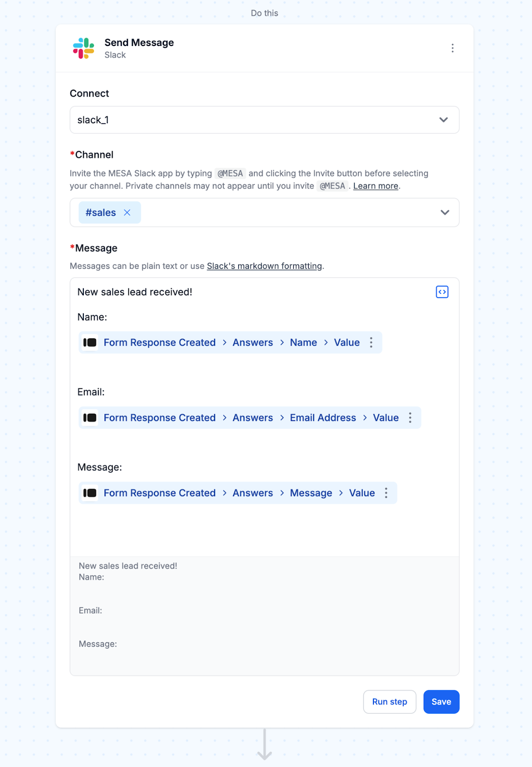Image resolution: width=532 pixels, height=767 pixels.
Task: Click the Form Response Created Name pill
Action: point(160,343)
